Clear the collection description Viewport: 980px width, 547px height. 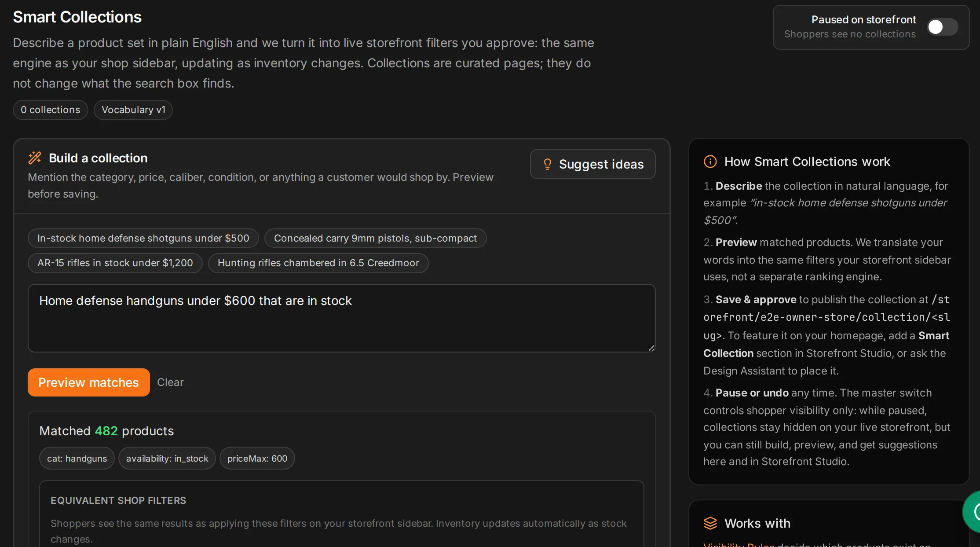click(x=170, y=382)
